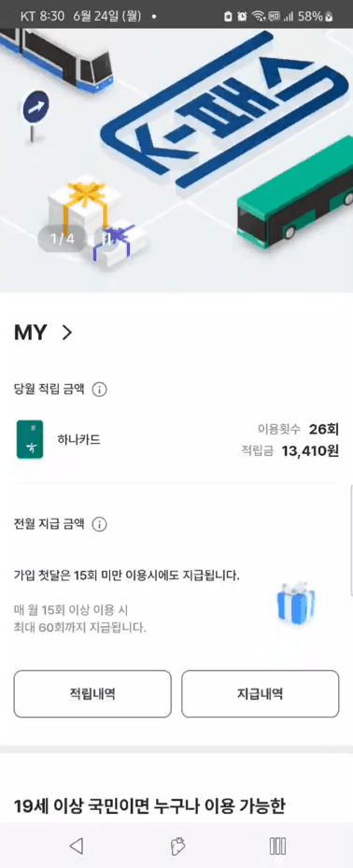
Task: Tap the 하나카드 label
Action: click(79, 439)
